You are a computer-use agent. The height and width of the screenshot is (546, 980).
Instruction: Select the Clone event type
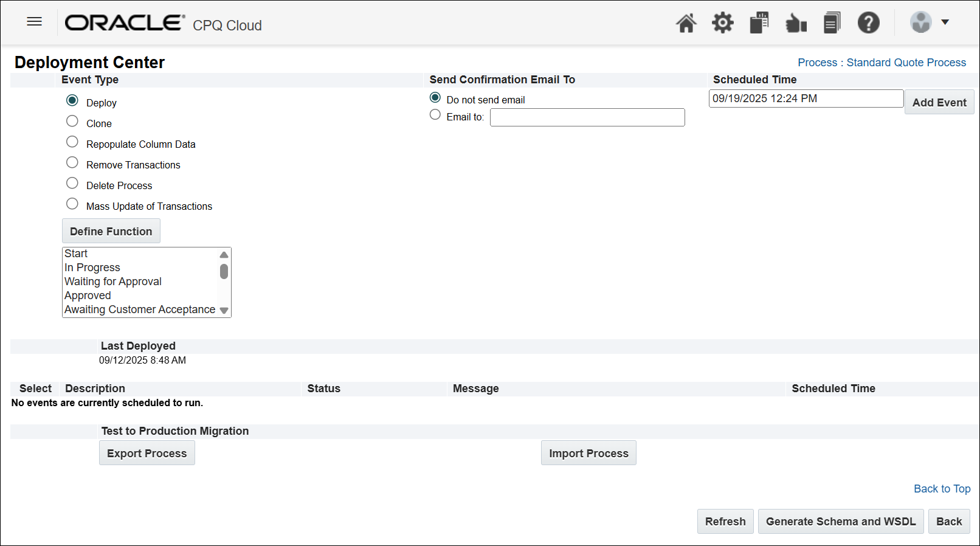pyautogui.click(x=72, y=122)
